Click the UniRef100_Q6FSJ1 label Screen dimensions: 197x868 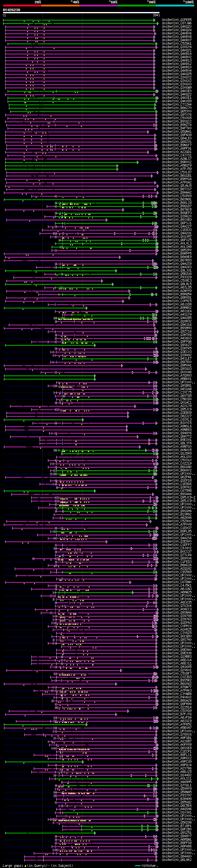(177, 223)
